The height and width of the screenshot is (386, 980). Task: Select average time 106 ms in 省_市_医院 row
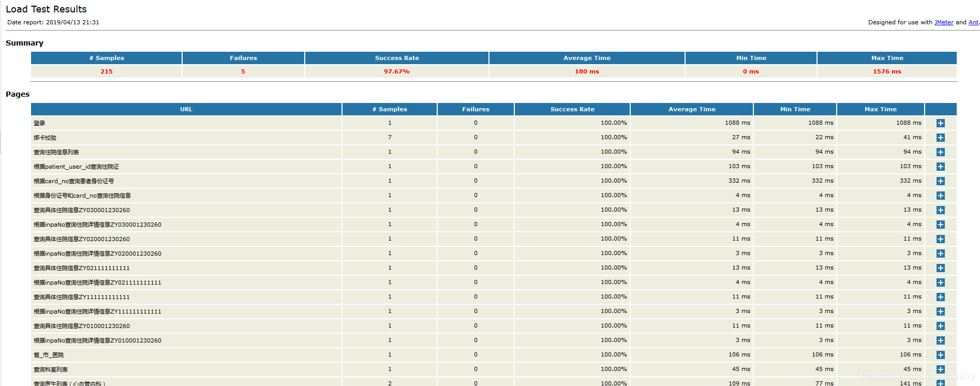[692, 354]
